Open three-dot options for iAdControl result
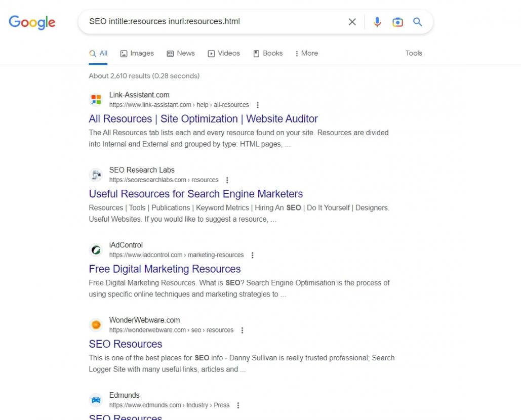 point(253,255)
